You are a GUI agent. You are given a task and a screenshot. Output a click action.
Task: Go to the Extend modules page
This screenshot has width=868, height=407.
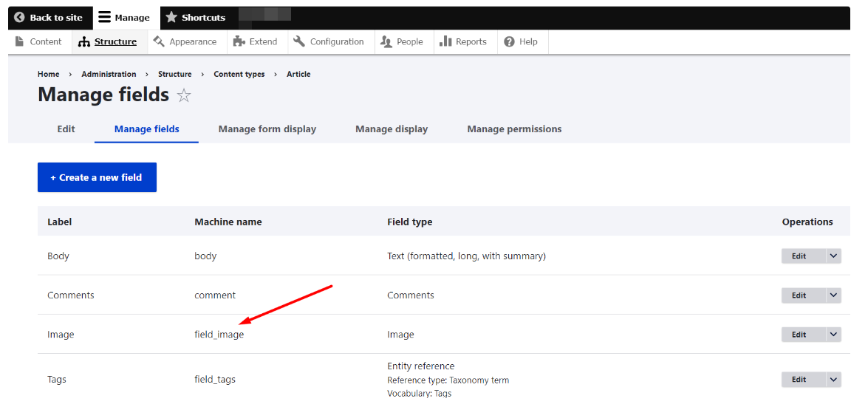click(256, 42)
